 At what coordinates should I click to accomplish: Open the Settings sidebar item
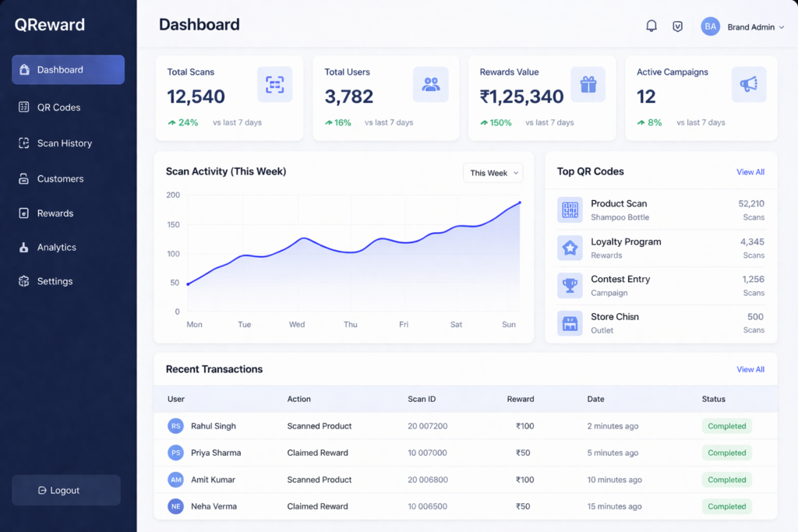tap(55, 281)
